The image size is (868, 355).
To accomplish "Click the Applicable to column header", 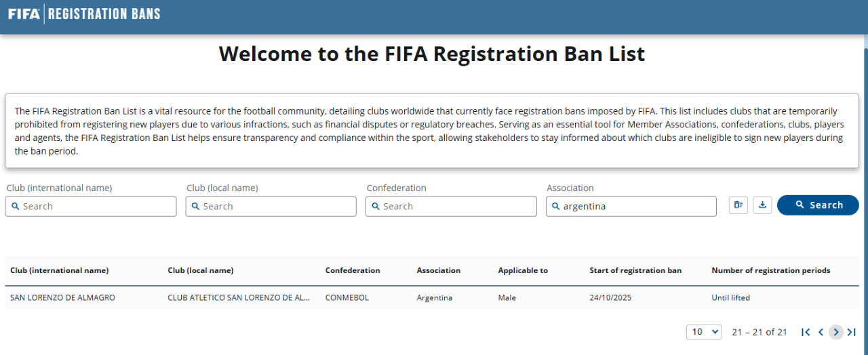I will pos(523,270).
